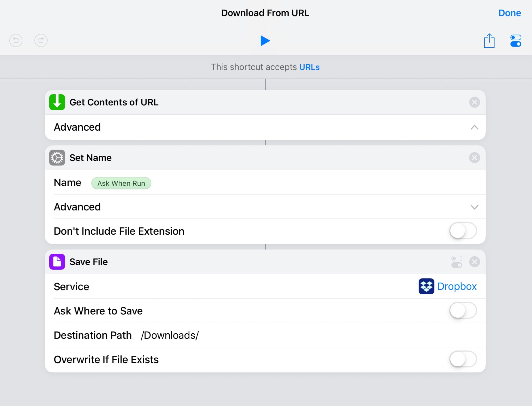Edit the Destination Path /Downloads/ field

pyautogui.click(x=169, y=335)
